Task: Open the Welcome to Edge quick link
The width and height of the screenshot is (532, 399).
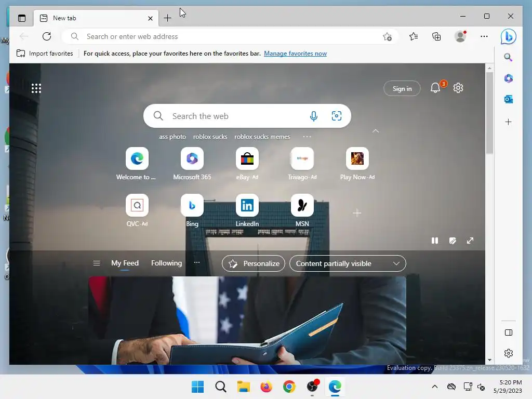Action: pos(137,164)
